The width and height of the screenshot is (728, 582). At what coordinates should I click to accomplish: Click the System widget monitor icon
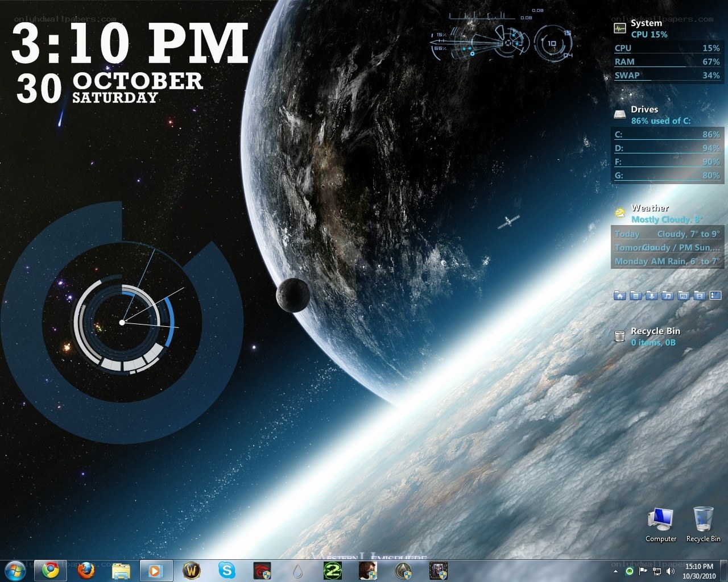tap(620, 28)
